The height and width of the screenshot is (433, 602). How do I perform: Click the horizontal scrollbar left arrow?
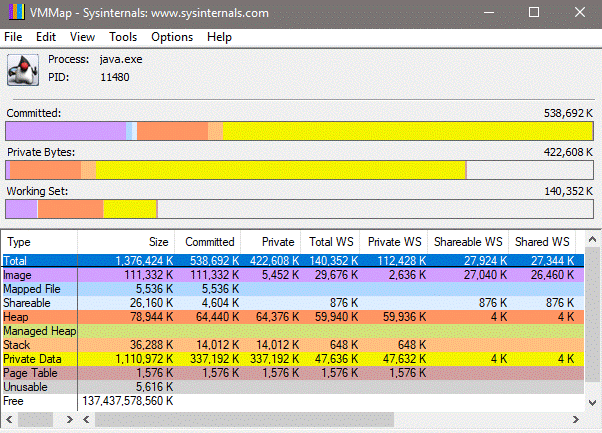click(8, 419)
